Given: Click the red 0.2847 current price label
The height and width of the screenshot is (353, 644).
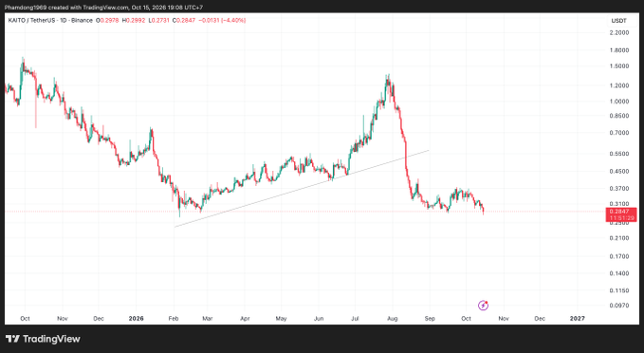Looking at the screenshot, I should [621, 212].
